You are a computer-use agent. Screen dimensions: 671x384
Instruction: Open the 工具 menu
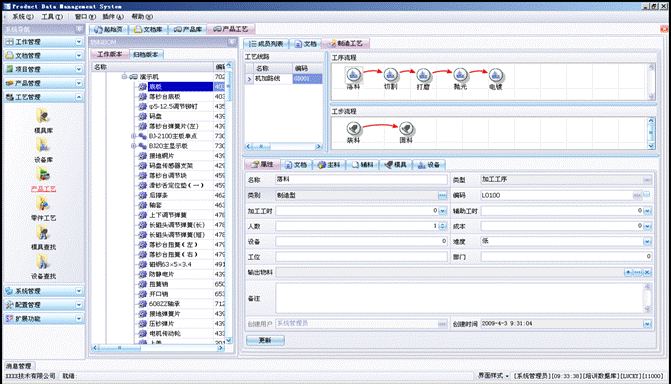pos(52,17)
